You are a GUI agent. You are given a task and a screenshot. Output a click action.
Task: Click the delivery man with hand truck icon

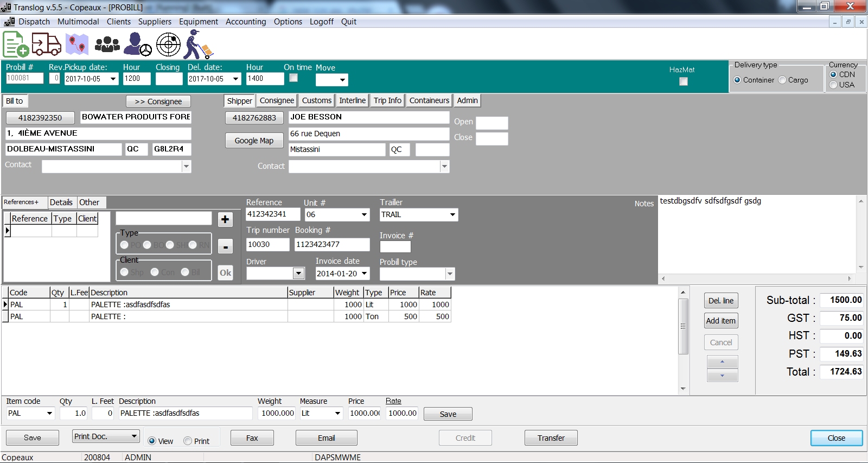coord(197,45)
